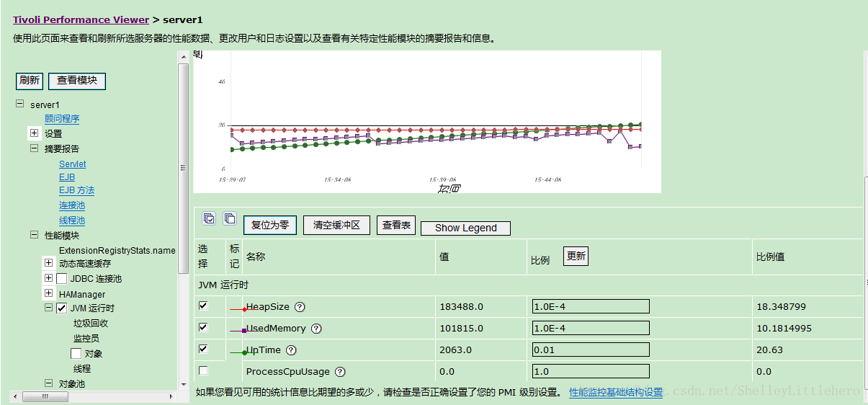Expand the HAManager tree node
This screenshot has width=868, height=405.
[x=48, y=293]
